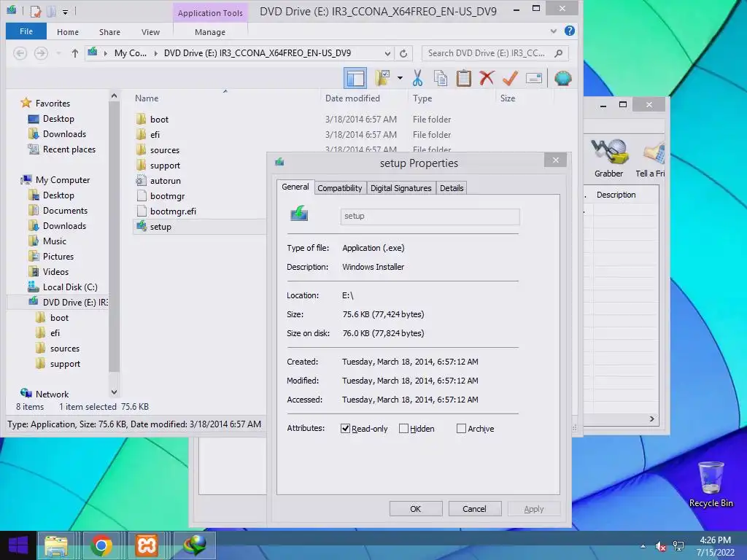Select the setup application file

click(160, 227)
